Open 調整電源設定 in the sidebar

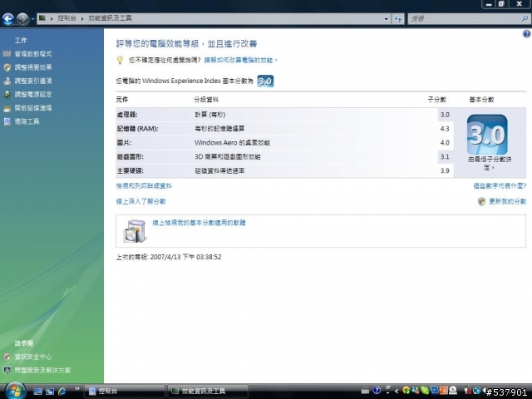(x=33, y=94)
